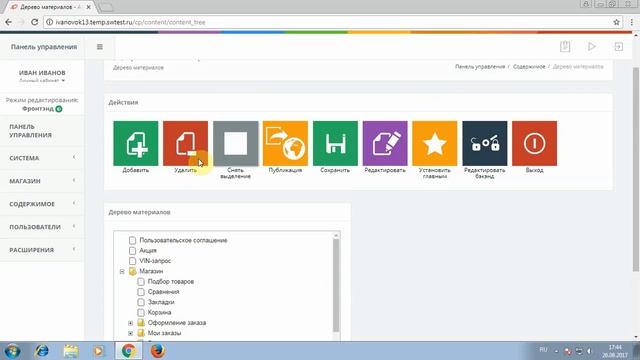Launch Firefox from the taskbar
This screenshot has width=640, height=360.
tap(158, 351)
